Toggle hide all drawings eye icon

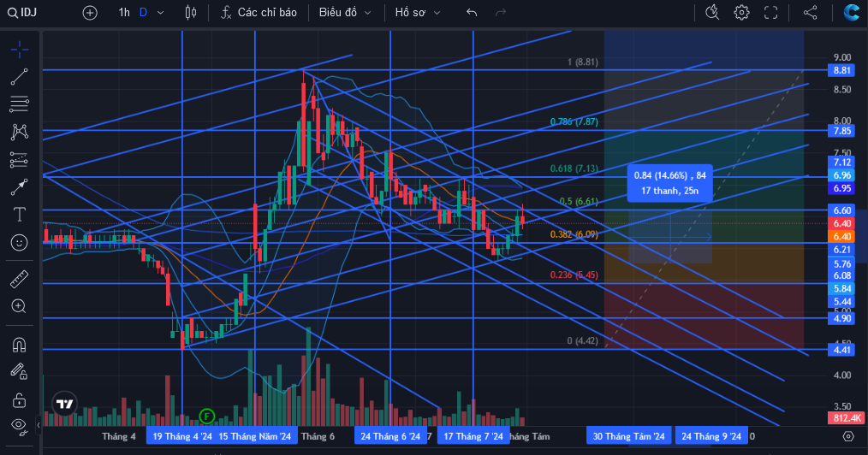pos(20,426)
